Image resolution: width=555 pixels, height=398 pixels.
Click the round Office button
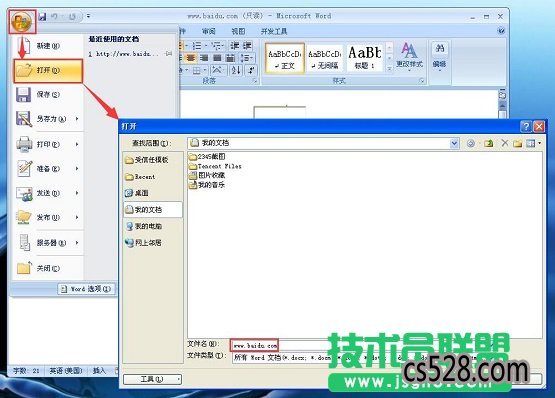22,22
